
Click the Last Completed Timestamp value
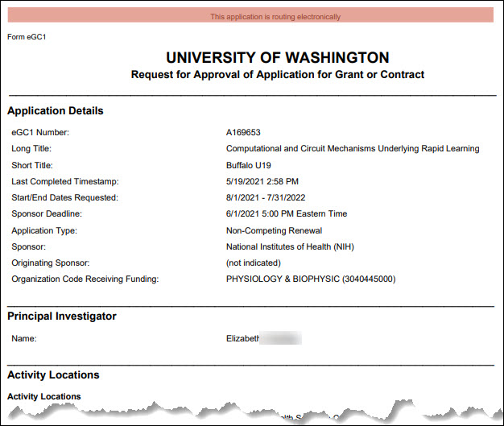pos(262,181)
